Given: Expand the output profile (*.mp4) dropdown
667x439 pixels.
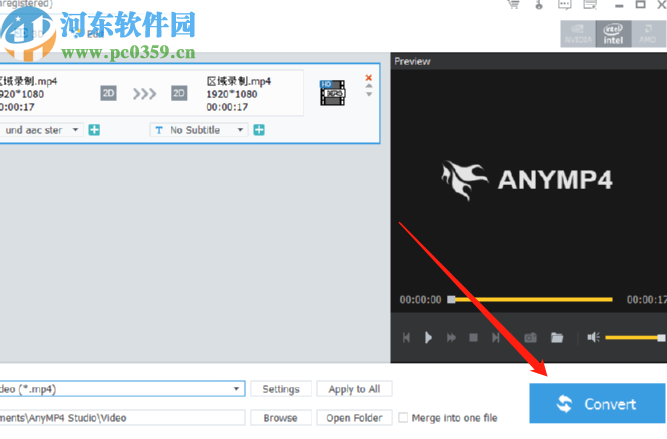Looking at the screenshot, I should pos(236,389).
